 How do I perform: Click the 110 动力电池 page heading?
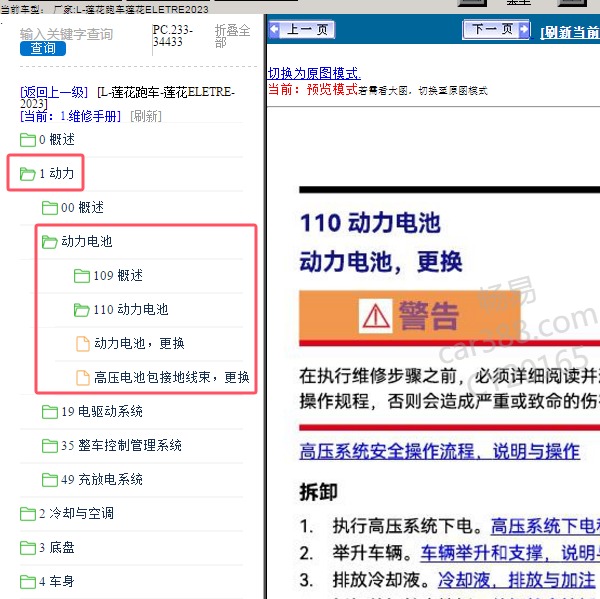pos(370,223)
